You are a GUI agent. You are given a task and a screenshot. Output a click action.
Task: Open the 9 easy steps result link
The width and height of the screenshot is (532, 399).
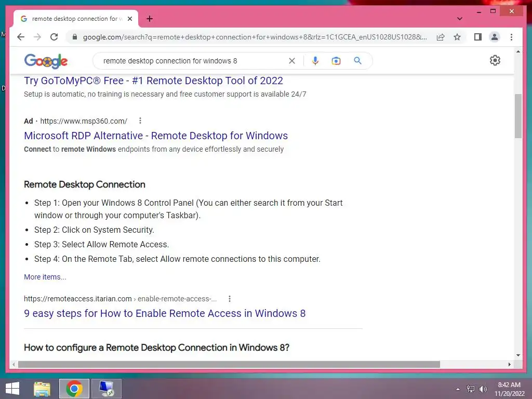(x=165, y=313)
